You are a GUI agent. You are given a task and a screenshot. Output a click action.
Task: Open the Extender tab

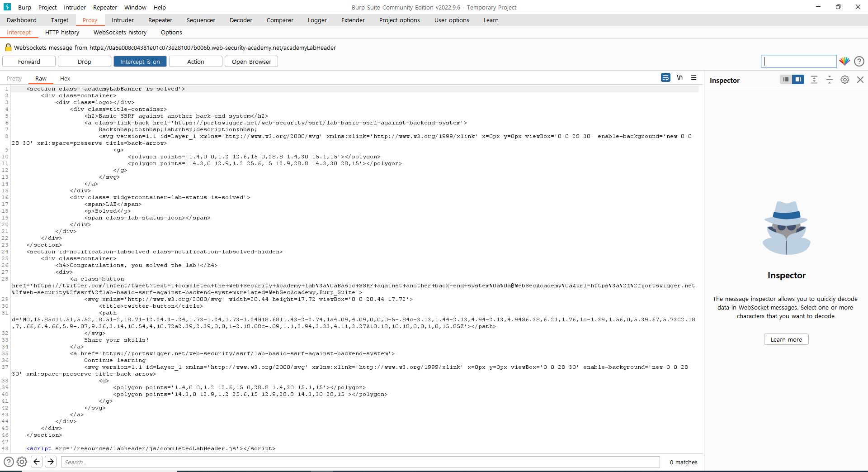[x=353, y=20]
